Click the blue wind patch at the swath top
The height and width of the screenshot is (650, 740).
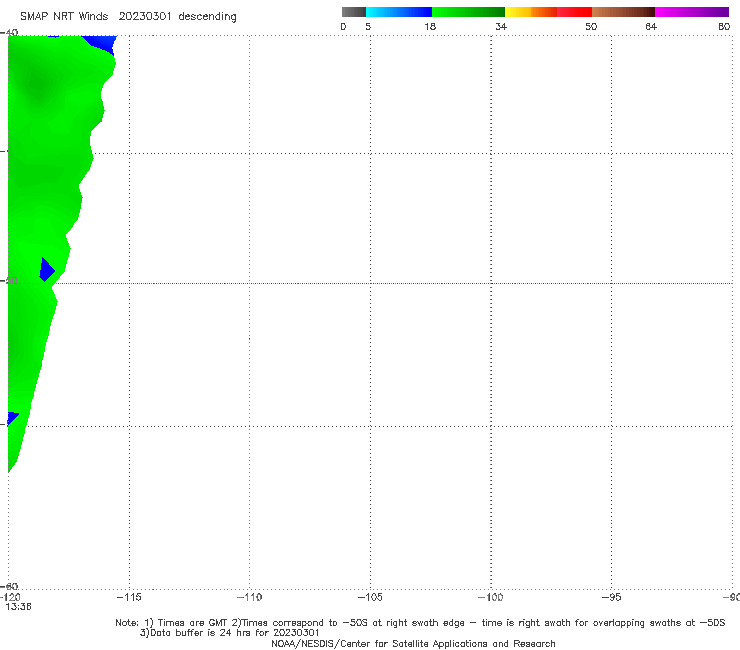tap(101, 43)
